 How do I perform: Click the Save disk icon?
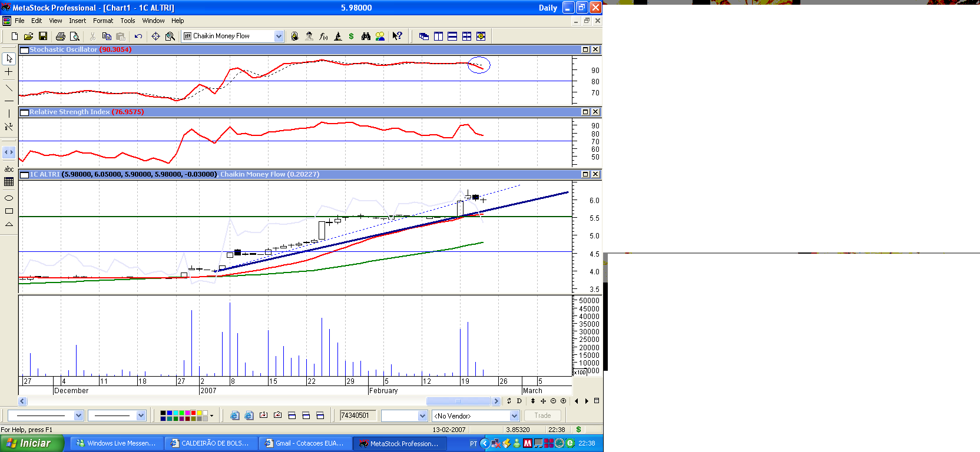(43, 36)
